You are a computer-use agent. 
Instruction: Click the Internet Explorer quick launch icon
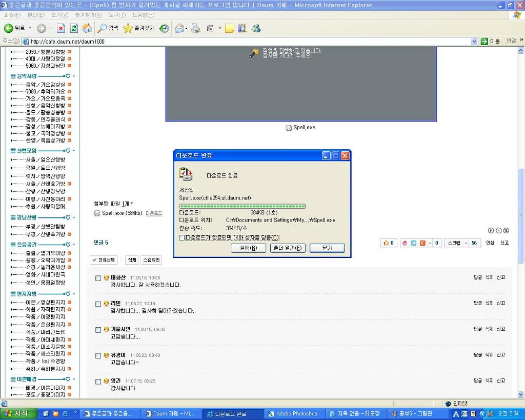point(65,414)
